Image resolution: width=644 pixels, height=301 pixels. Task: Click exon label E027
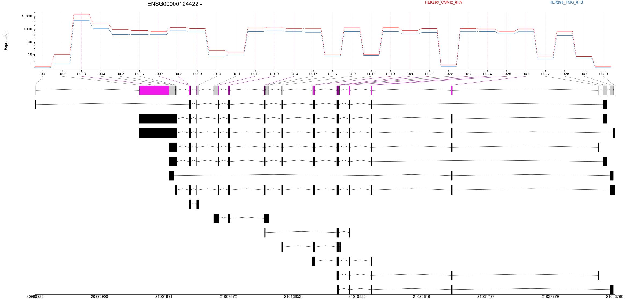pyautogui.click(x=545, y=74)
